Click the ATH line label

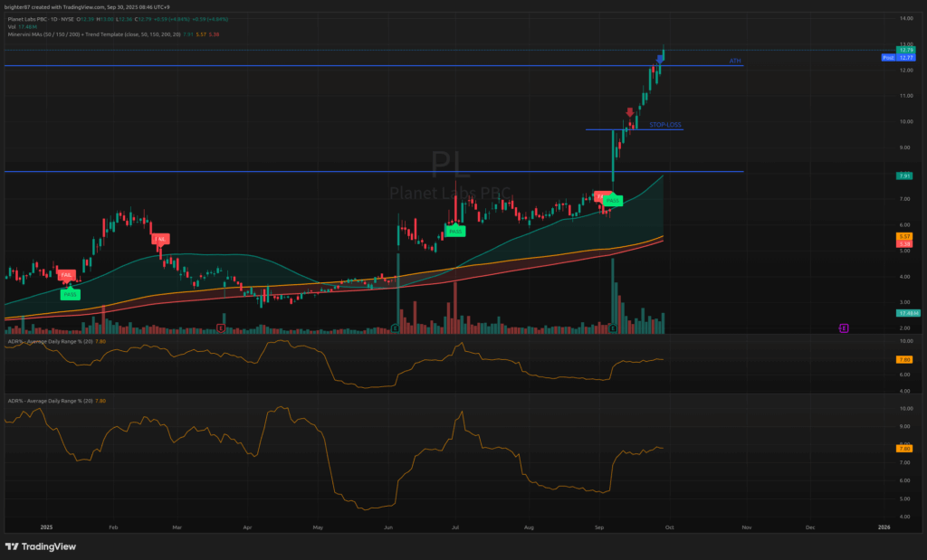click(735, 61)
